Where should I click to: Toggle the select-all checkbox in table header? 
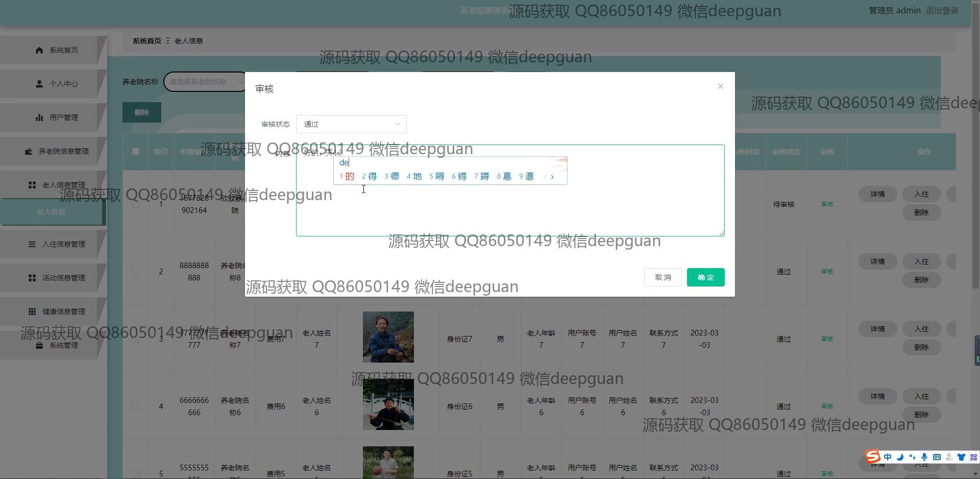136,152
